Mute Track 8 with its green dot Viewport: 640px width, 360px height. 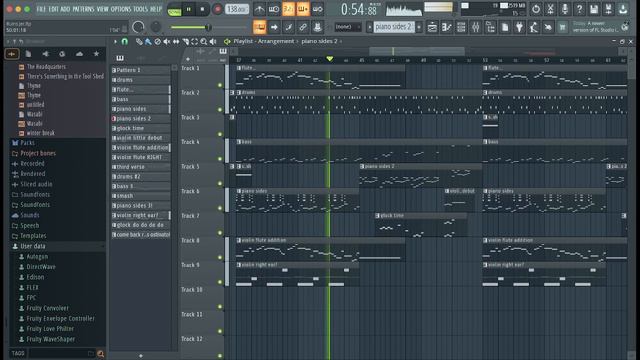pos(220,258)
